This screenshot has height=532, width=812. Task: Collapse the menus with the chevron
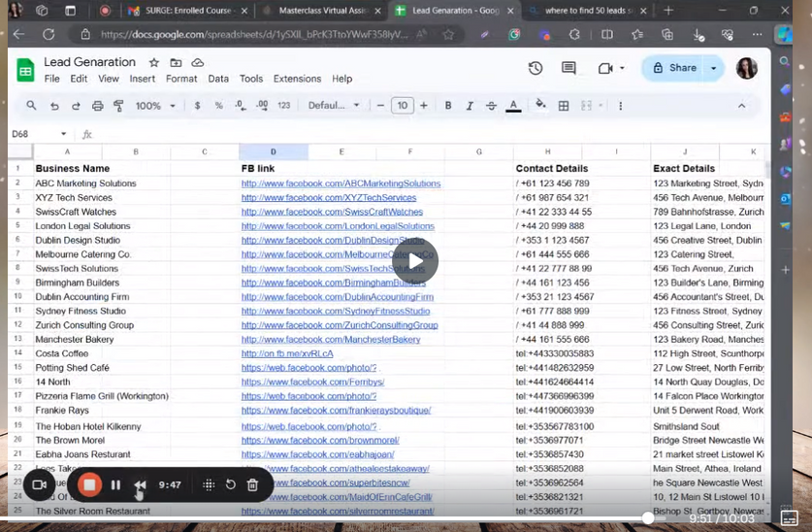click(741, 106)
